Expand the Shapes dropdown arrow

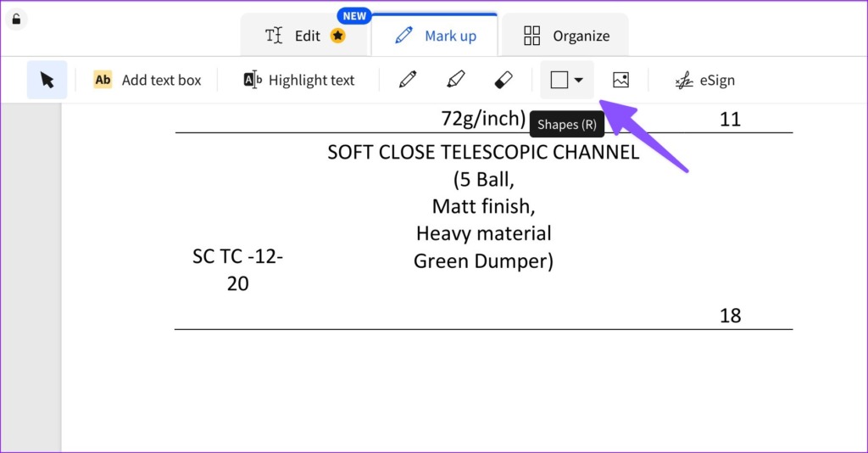pos(579,81)
